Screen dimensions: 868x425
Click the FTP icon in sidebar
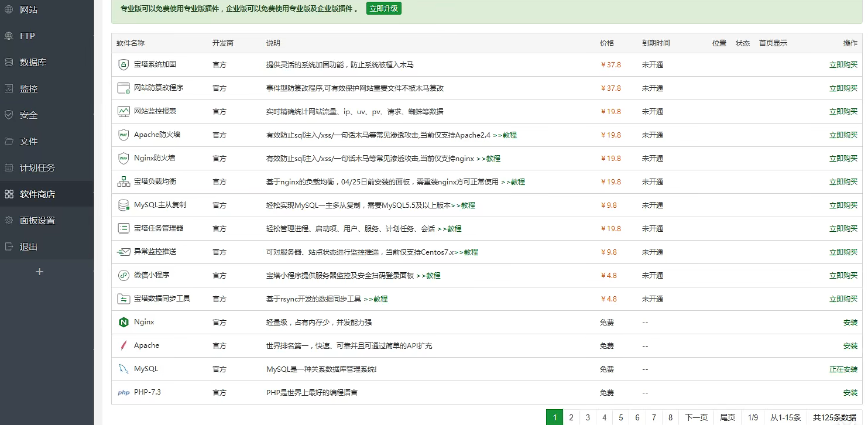pos(9,36)
